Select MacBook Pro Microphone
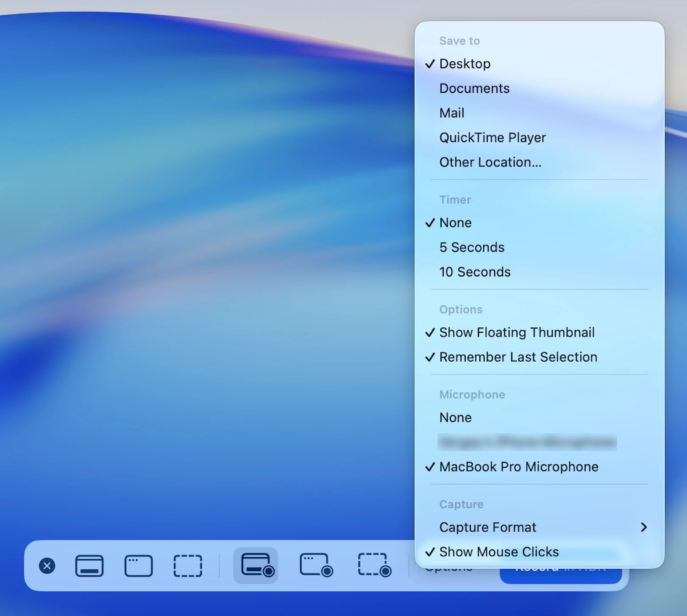Image resolution: width=687 pixels, height=616 pixels. pos(540,467)
